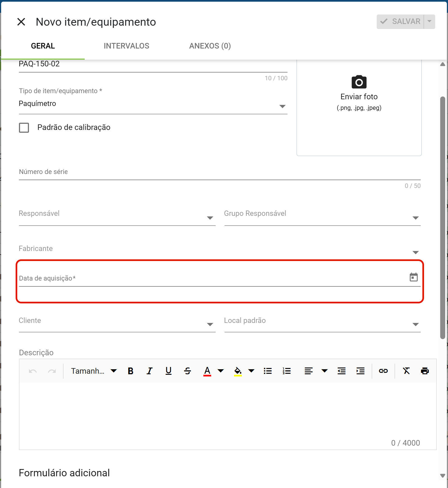Image resolution: width=448 pixels, height=488 pixels.
Task: Click the Descrição label
Action: [x=36, y=353]
